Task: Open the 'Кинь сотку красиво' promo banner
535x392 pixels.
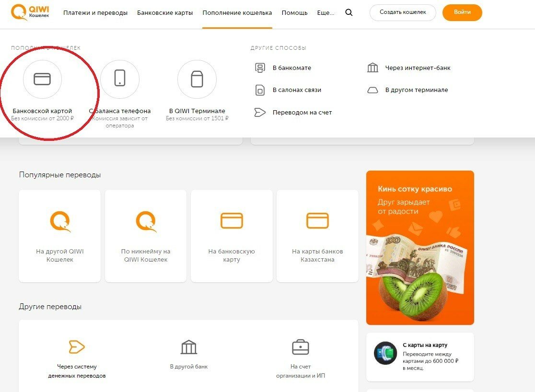Action: click(x=420, y=247)
